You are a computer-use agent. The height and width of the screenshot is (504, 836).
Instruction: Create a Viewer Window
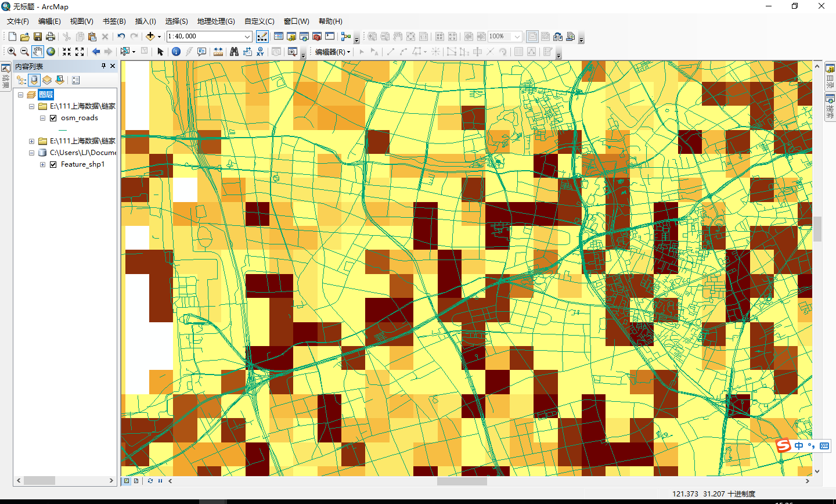293,52
